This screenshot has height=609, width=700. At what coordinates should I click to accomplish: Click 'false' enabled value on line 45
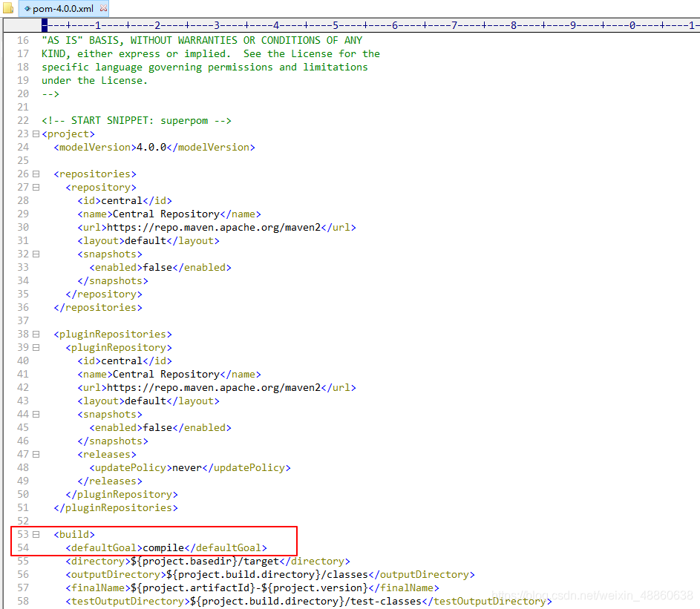tap(157, 428)
